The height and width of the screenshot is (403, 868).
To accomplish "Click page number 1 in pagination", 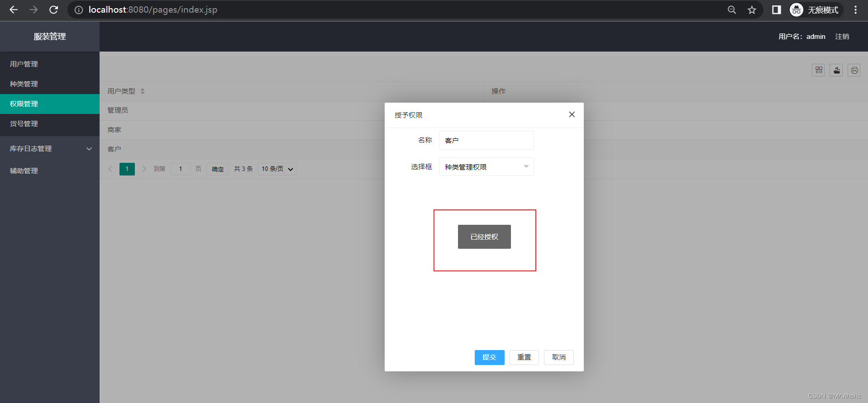I will 127,169.
